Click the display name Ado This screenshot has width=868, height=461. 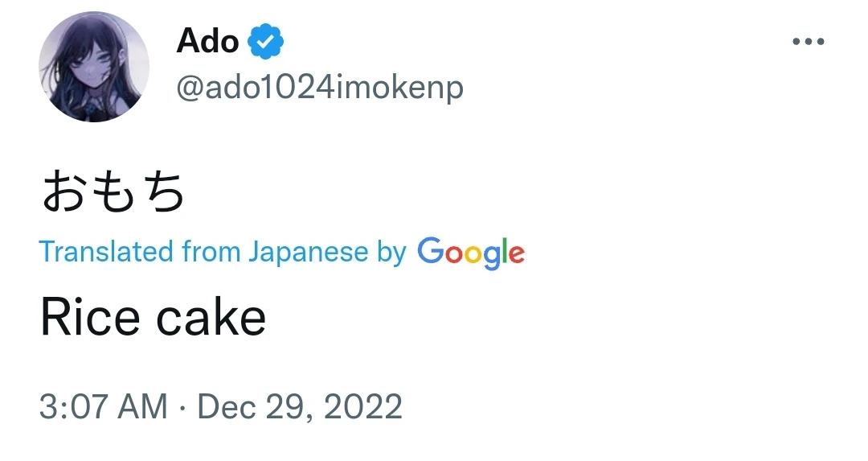(x=207, y=41)
